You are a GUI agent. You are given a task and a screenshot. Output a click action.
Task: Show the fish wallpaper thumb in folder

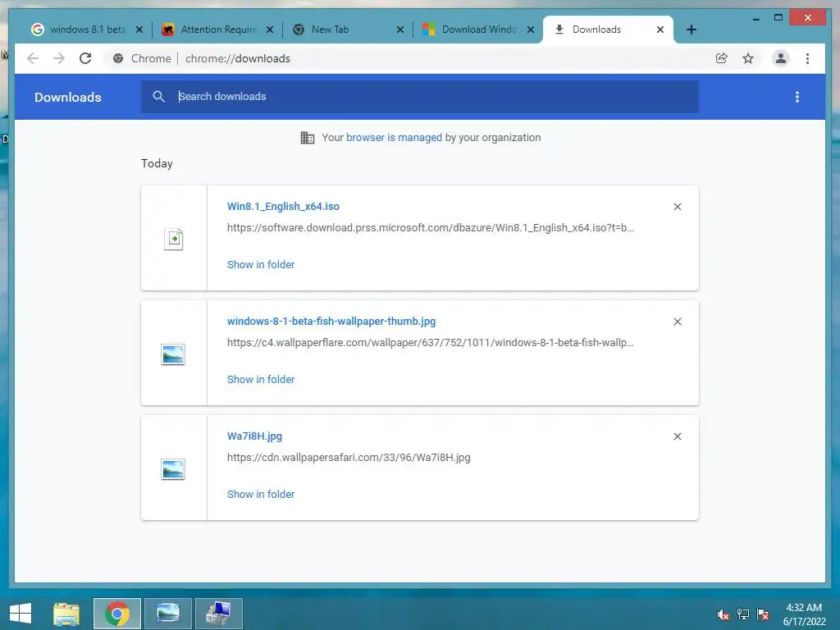tap(261, 379)
